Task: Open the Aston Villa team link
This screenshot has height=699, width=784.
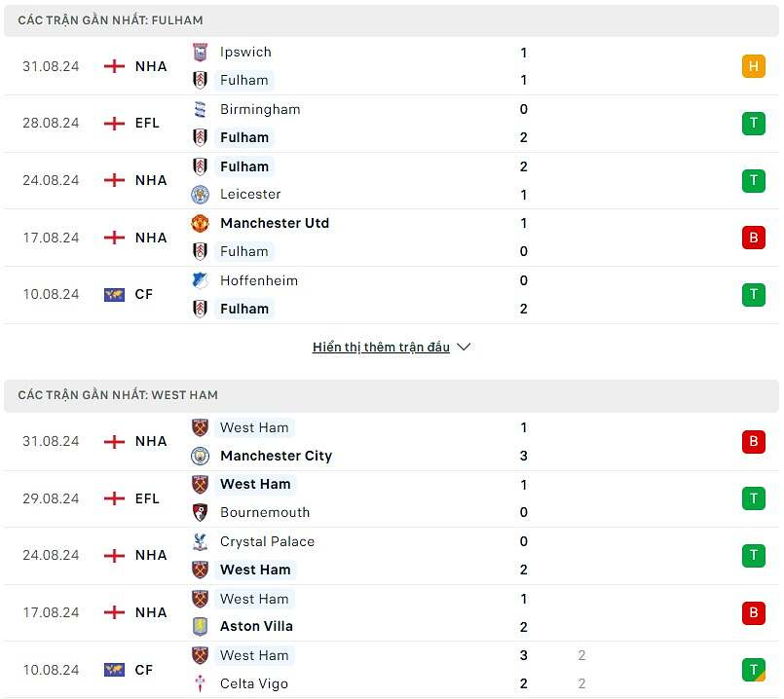Action: pyautogui.click(x=256, y=626)
